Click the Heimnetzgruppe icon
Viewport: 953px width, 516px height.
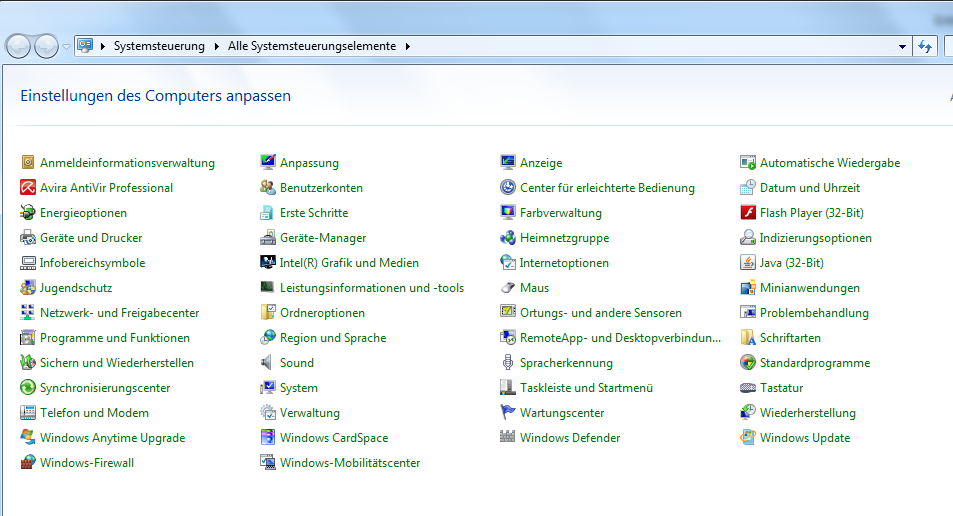508,237
